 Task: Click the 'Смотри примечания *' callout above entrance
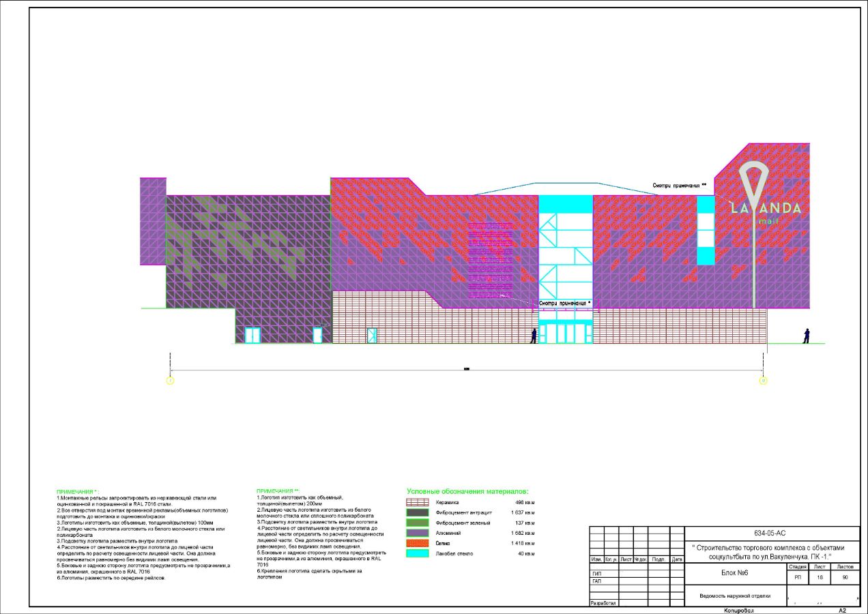click(564, 303)
